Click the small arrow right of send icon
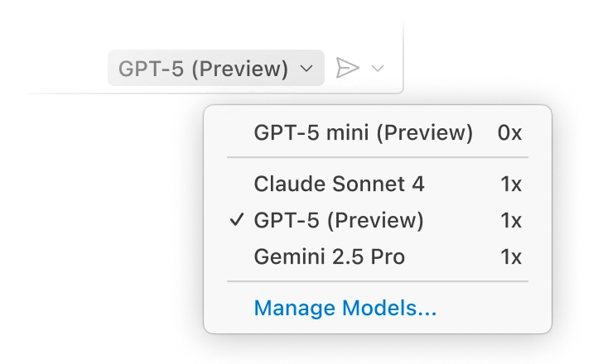 click(378, 69)
